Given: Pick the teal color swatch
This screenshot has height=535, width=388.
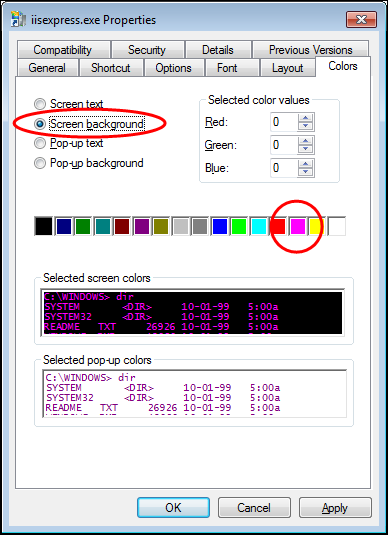Looking at the screenshot, I should point(102,226).
